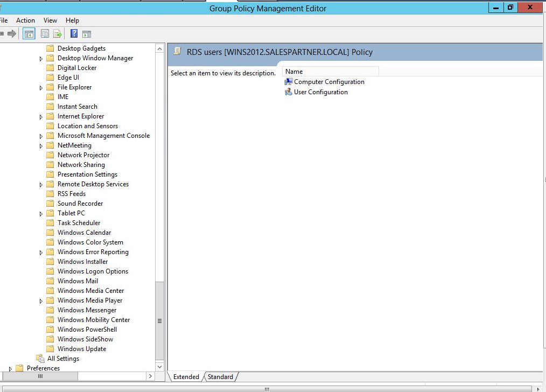
Task: Switch to the Extended tab
Action: [186, 377]
